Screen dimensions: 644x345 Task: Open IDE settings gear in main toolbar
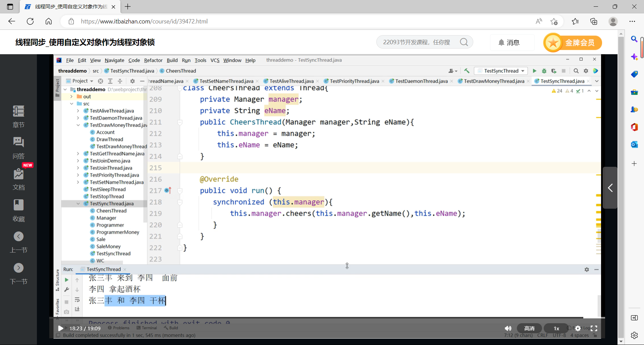(x=586, y=71)
